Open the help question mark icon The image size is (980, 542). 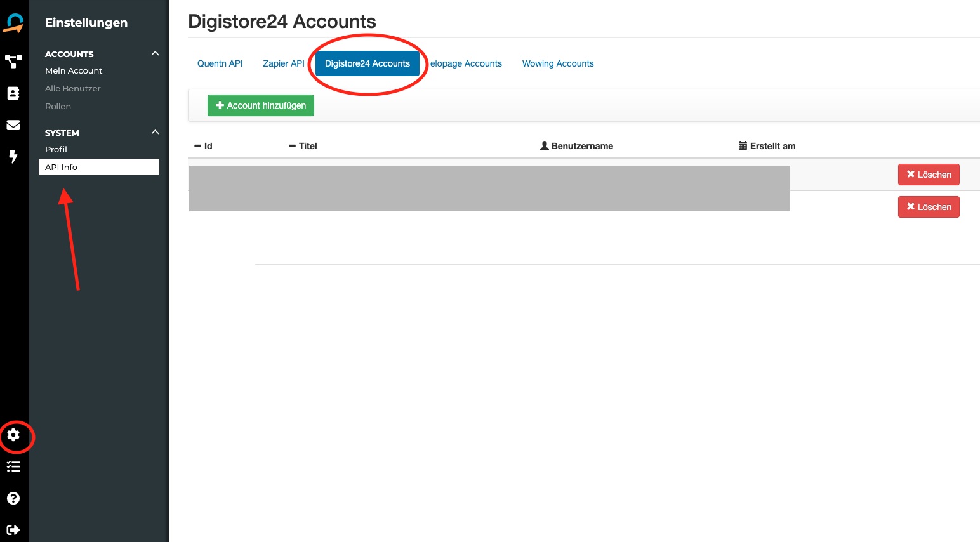[x=13, y=498]
